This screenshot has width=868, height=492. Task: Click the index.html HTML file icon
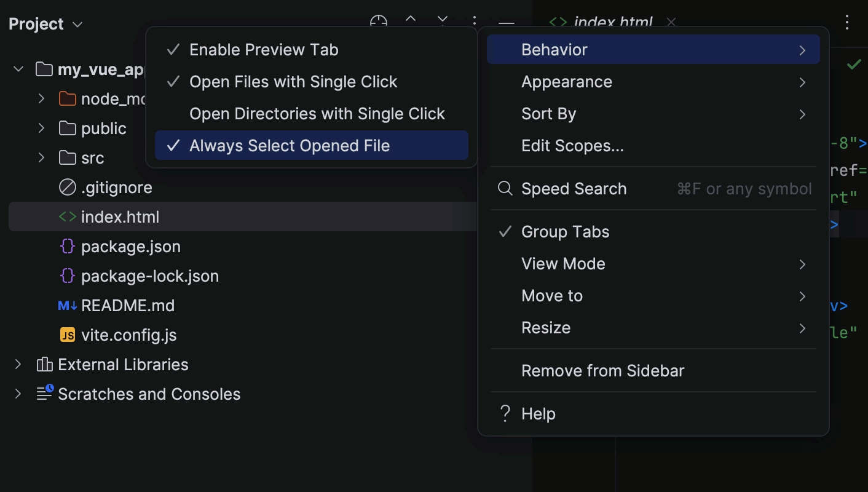(67, 216)
